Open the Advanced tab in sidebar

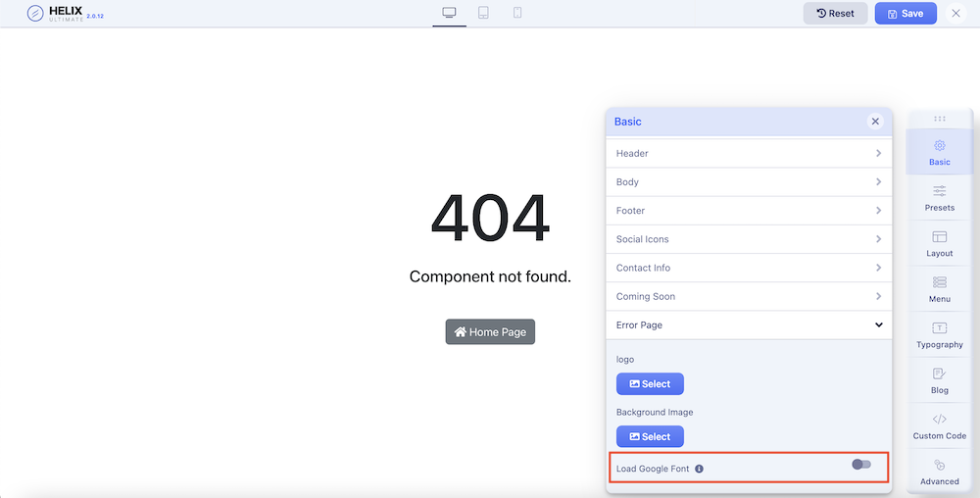tap(939, 472)
